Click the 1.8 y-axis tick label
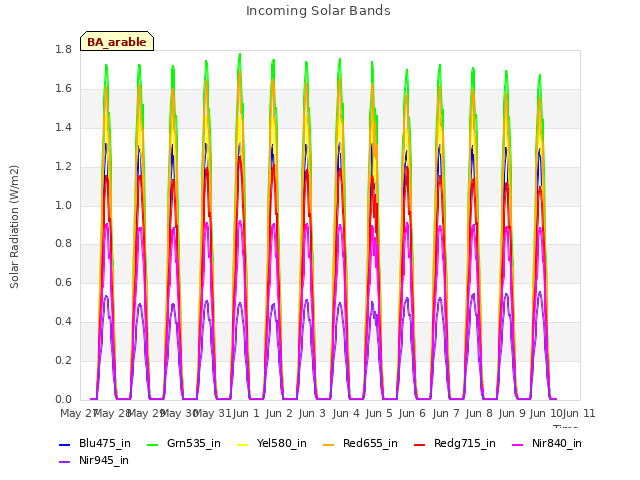 tap(63, 50)
